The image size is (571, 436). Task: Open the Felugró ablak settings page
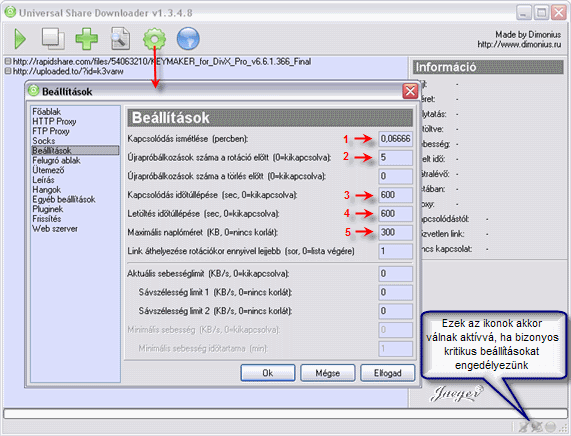pyautogui.click(x=56, y=160)
